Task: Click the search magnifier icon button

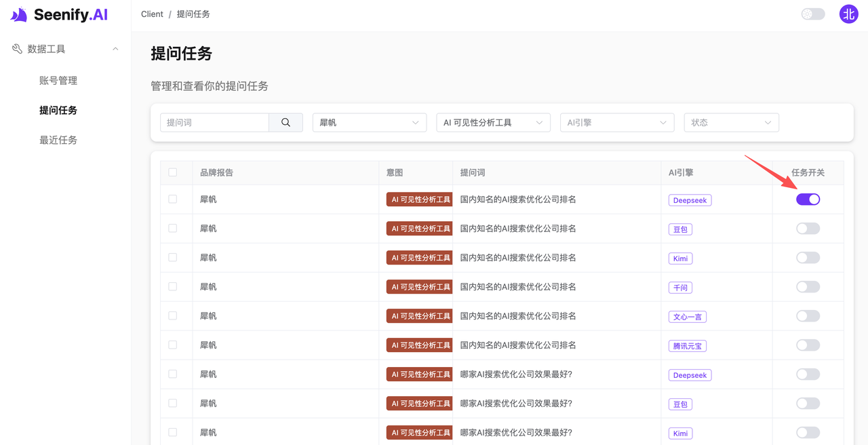Action: (285, 123)
